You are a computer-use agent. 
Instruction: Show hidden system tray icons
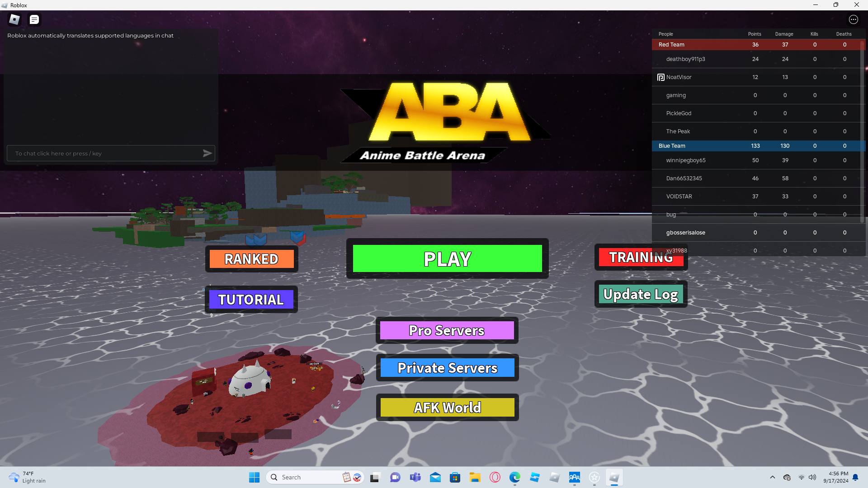click(772, 477)
